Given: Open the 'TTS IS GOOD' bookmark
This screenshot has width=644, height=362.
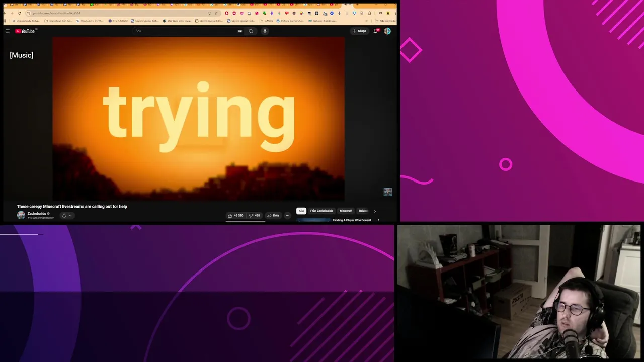Looking at the screenshot, I should [118, 21].
